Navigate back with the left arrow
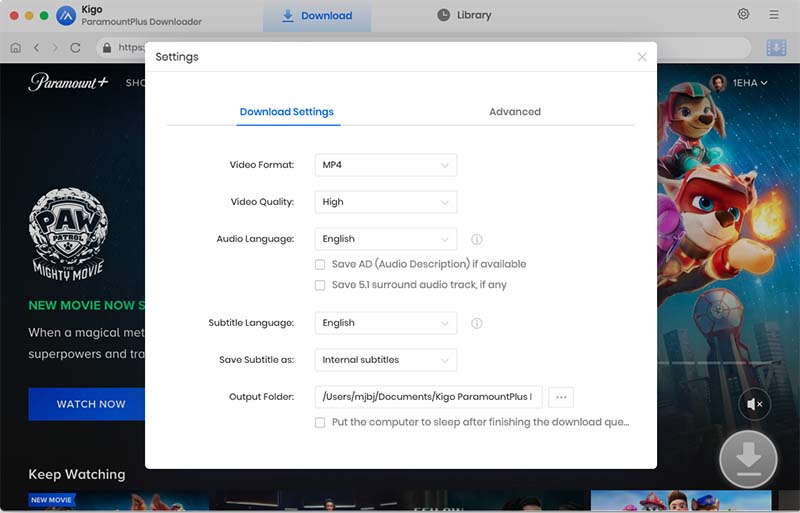The image size is (800, 513). coord(36,47)
